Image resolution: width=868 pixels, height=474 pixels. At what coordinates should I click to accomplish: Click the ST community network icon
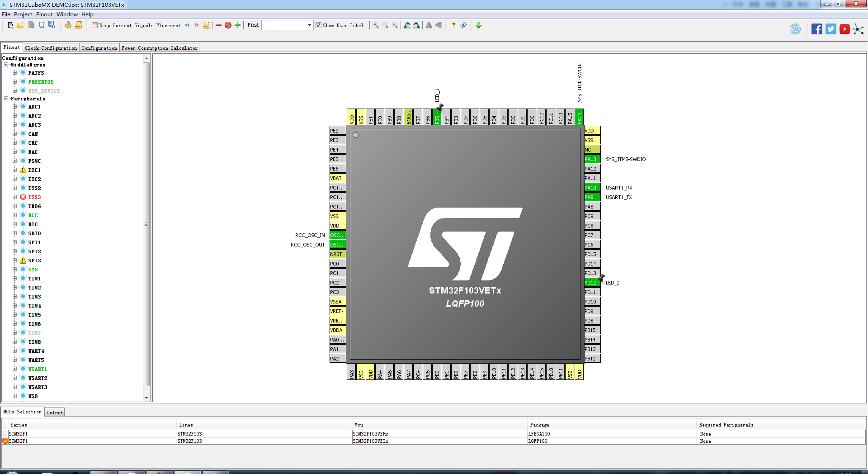click(858, 29)
